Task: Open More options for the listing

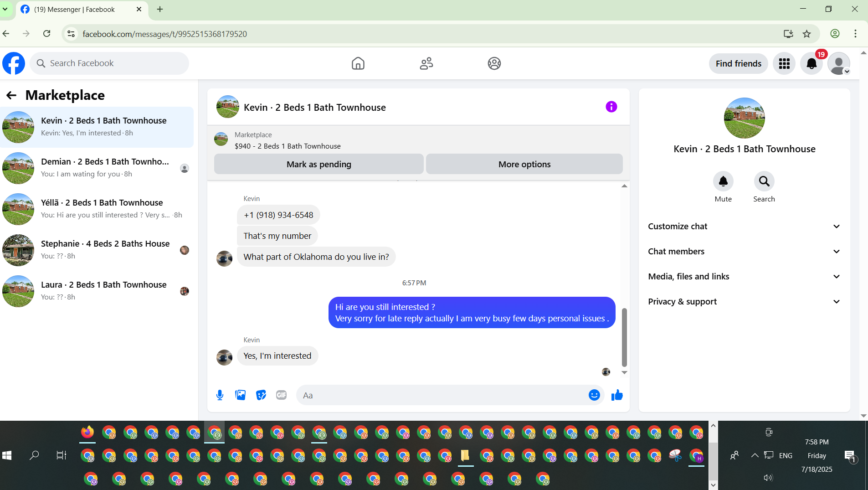Action: (524, 164)
